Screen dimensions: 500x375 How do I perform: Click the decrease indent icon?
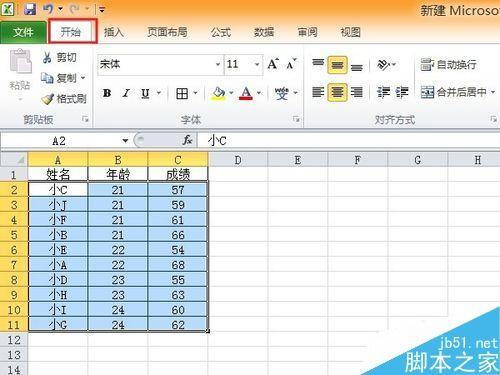click(383, 92)
